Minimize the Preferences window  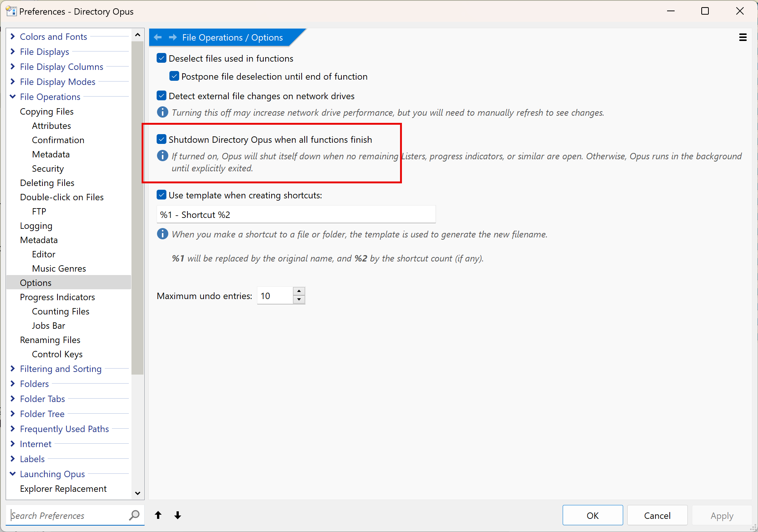(671, 11)
